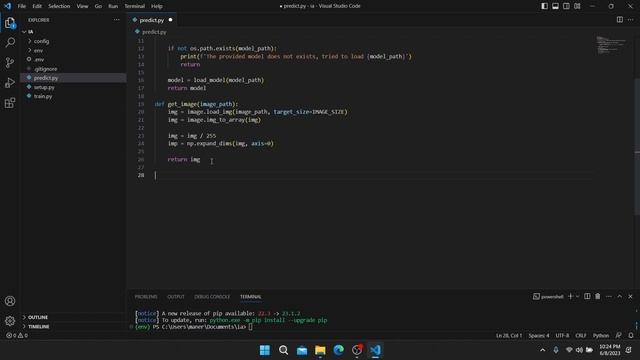The image size is (640, 360).
Task: Switch to the predict.py editor tab
Action: click(x=152, y=20)
